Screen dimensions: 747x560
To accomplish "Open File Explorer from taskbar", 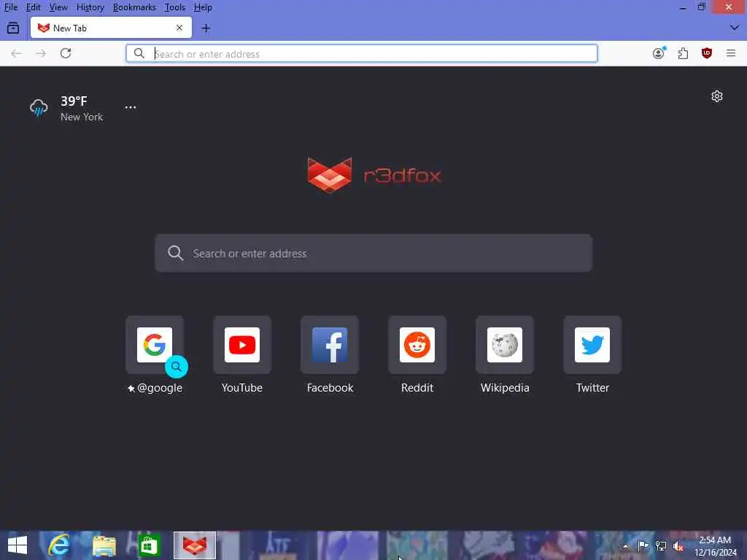I will pos(104,545).
